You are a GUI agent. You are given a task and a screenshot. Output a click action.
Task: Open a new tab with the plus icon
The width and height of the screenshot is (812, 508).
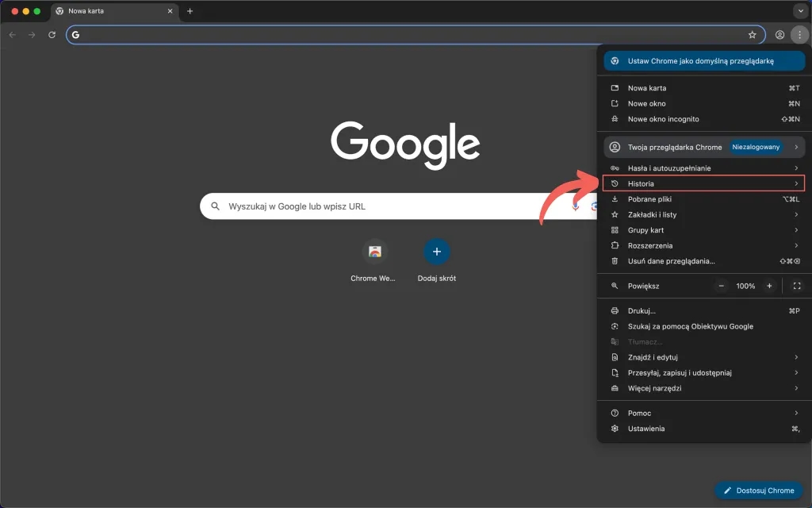click(x=189, y=11)
